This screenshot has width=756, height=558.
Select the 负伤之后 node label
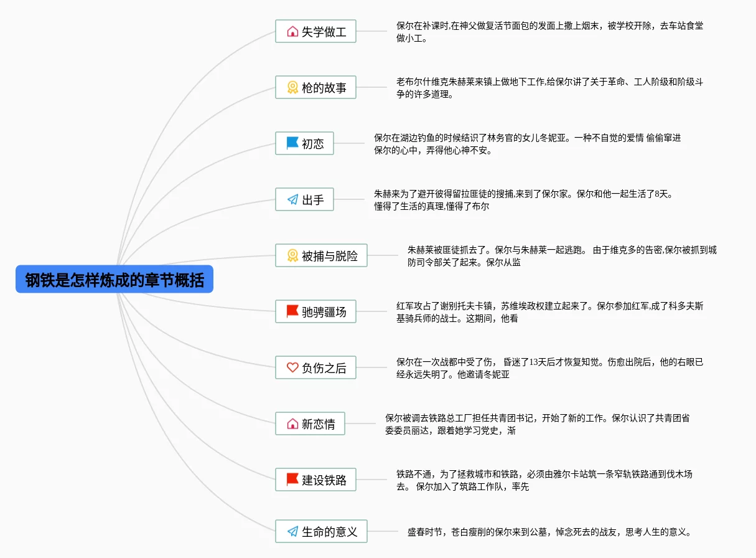point(324,368)
